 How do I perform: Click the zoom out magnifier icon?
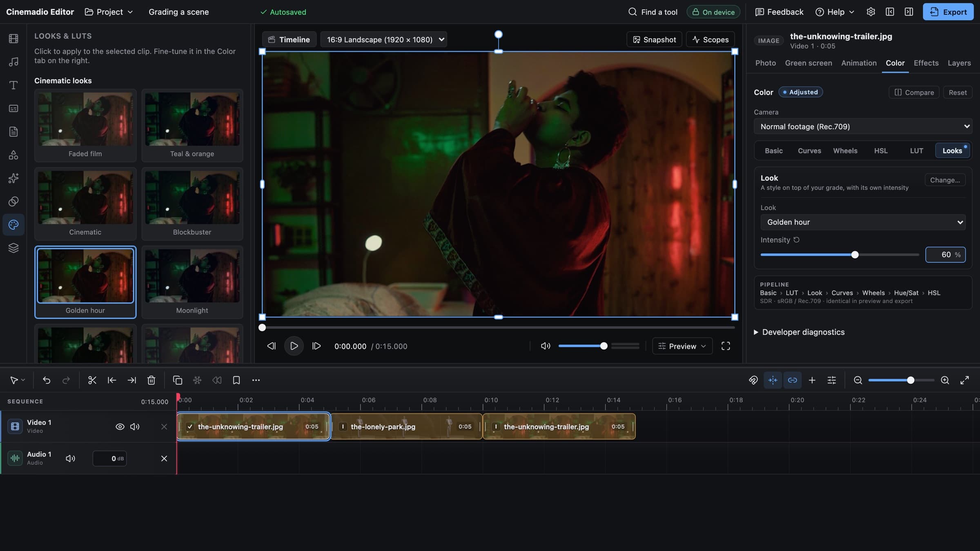[858, 380]
